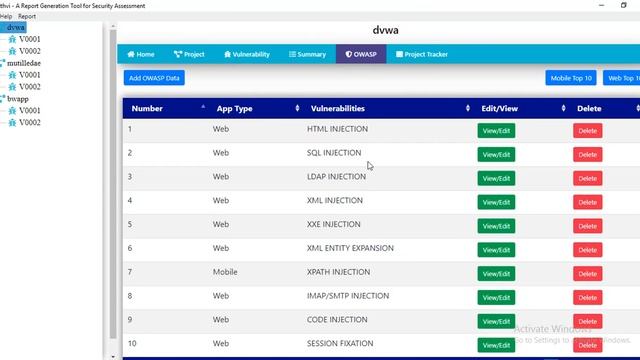View/Edit the SQL INJECTION entry
Viewport: 640px width, 360px height.
pos(496,155)
